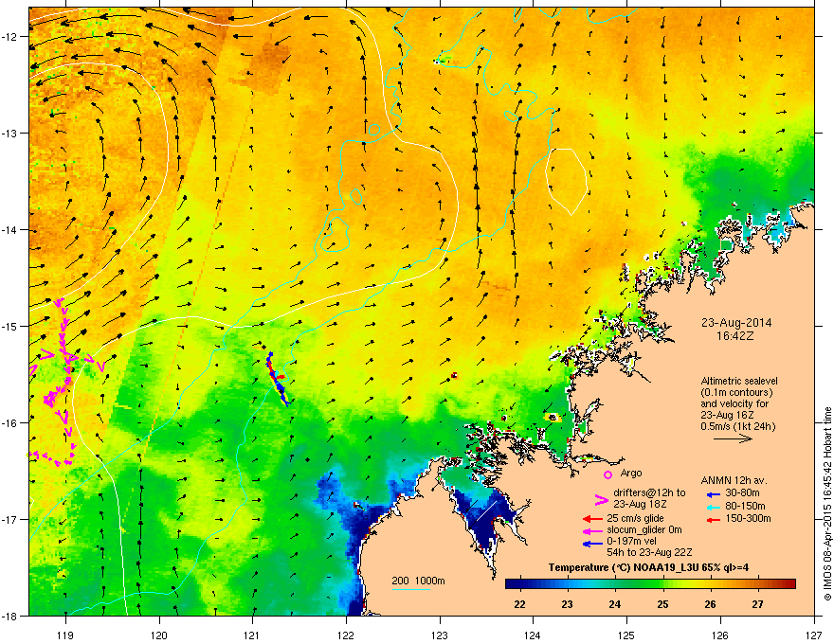Click the 150-300m depth label

pos(748,518)
